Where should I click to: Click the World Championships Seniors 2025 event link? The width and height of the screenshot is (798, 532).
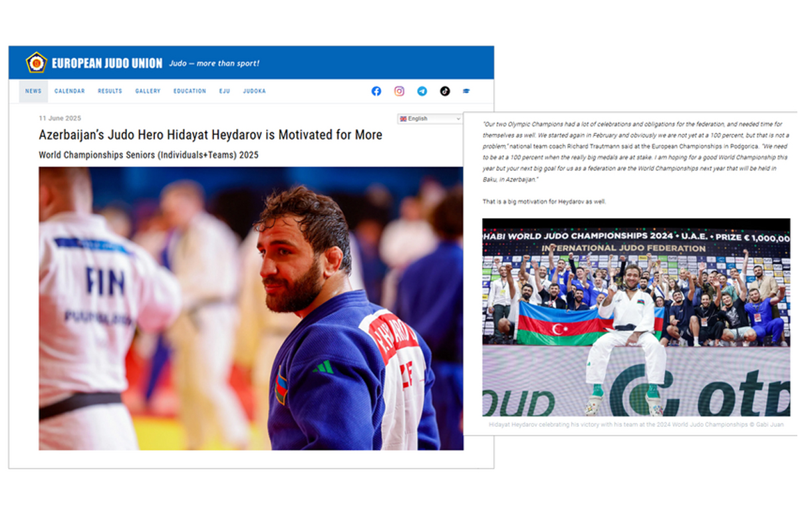coord(148,155)
